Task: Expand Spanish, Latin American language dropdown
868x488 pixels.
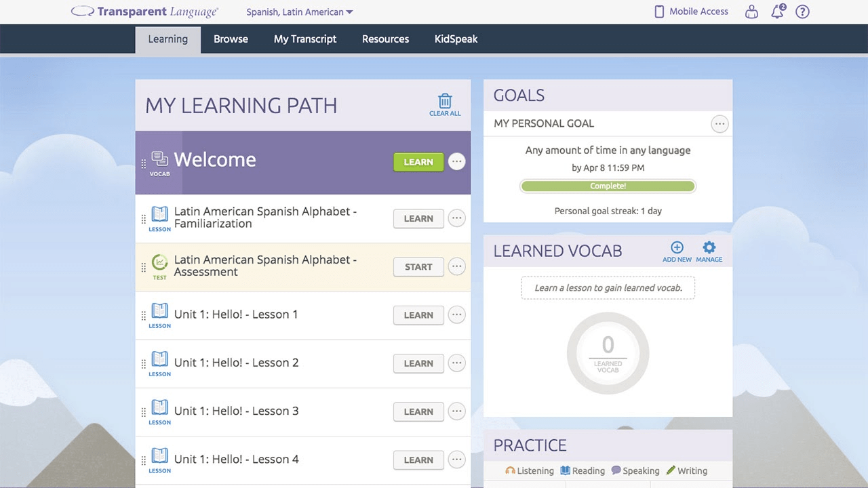Action: 300,12
